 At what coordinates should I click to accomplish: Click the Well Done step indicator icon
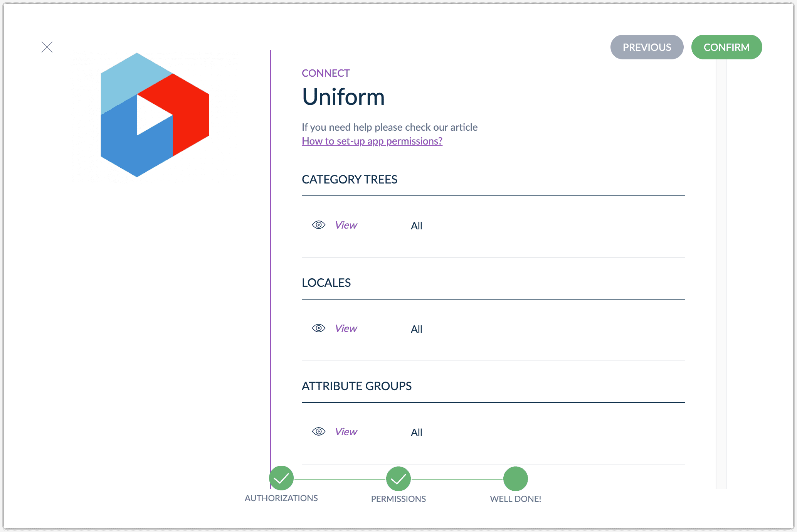[x=515, y=479]
